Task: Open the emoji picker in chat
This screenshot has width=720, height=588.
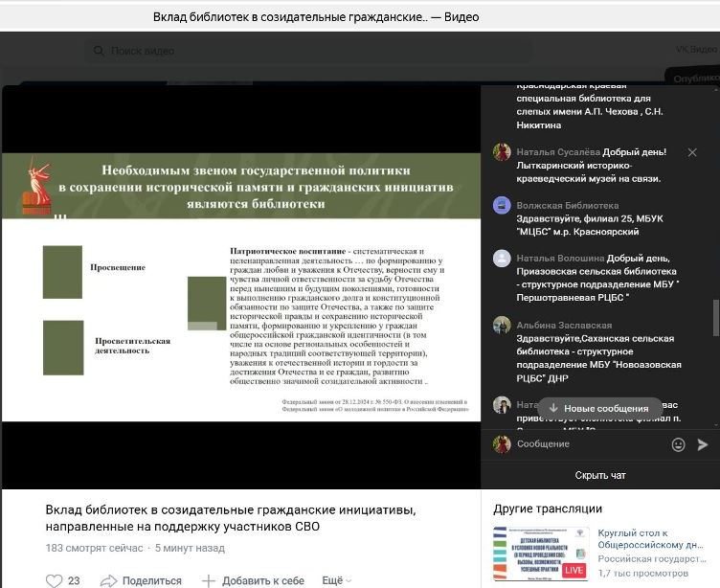Action: 678,444
